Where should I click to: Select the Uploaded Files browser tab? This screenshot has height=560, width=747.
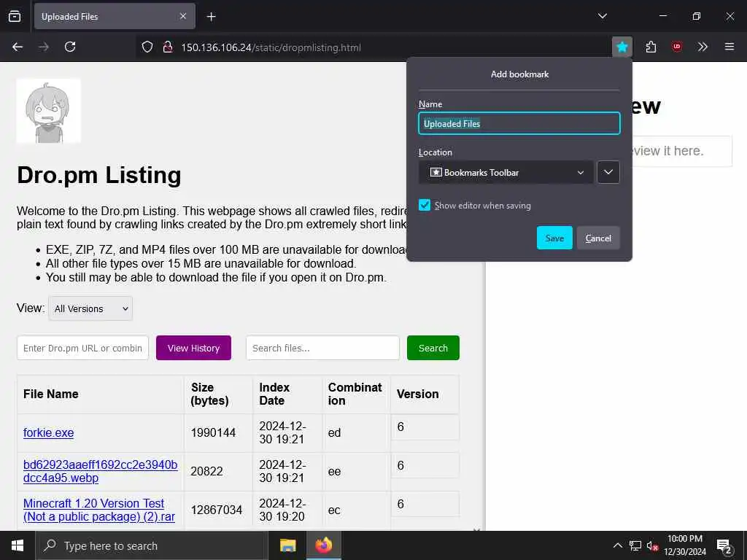click(115, 16)
